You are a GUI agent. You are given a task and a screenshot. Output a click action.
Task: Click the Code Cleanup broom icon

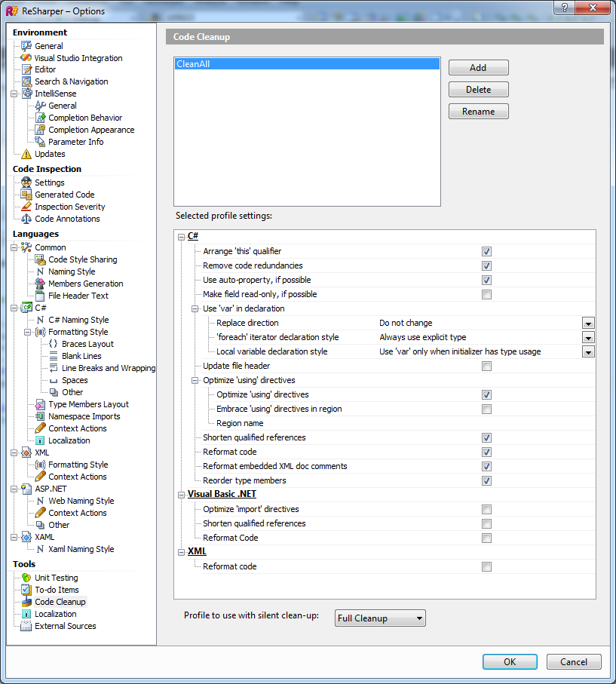click(26, 602)
